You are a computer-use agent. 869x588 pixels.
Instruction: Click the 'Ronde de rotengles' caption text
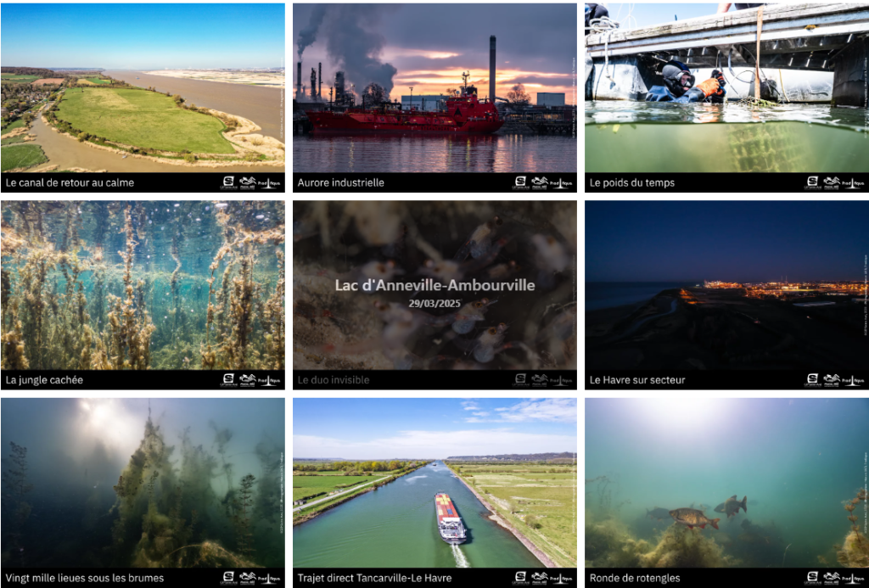point(635,579)
